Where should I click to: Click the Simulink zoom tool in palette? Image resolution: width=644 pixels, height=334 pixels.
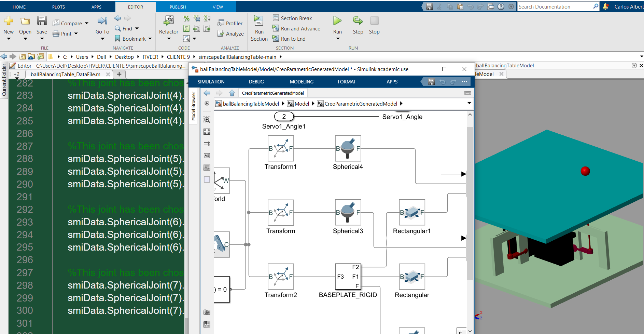[x=207, y=120]
